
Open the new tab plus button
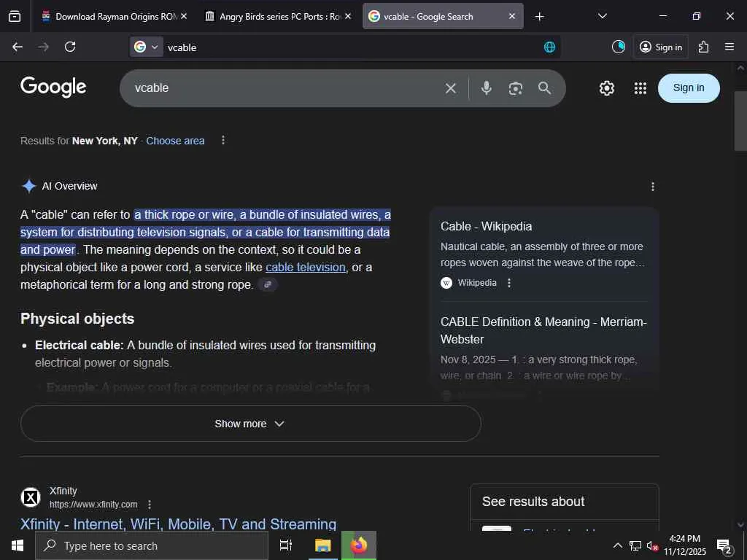pos(539,17)
